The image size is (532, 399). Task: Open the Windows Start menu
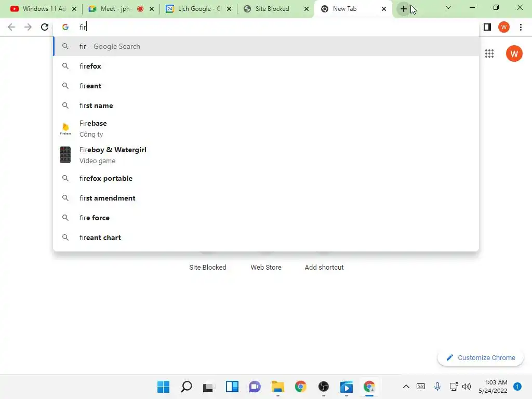[x=163, y=387]
